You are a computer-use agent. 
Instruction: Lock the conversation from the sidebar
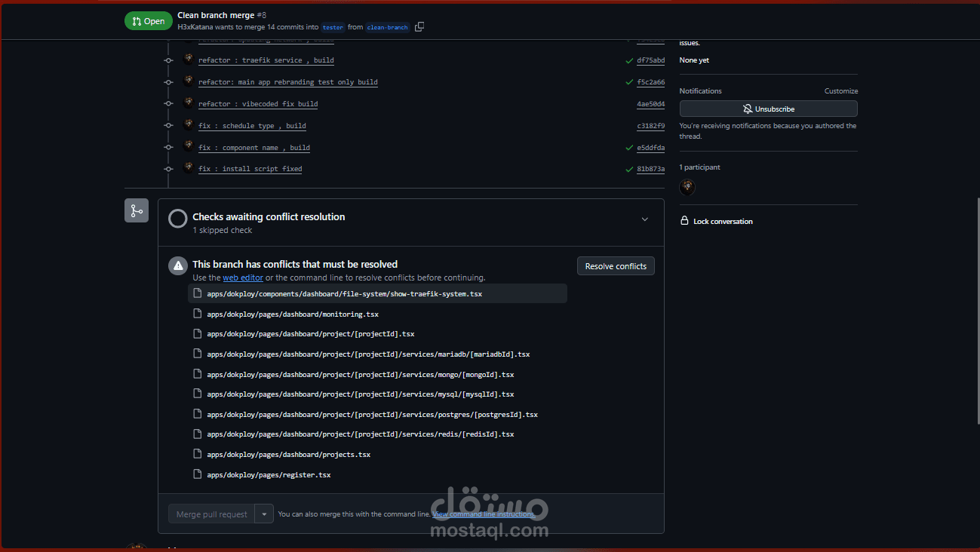(x=717, y=222)
